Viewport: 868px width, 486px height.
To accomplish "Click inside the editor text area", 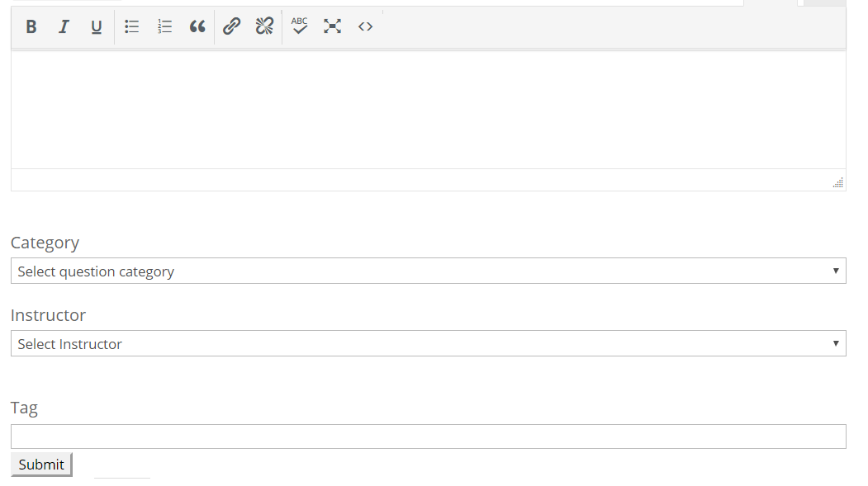I will 429,110.
